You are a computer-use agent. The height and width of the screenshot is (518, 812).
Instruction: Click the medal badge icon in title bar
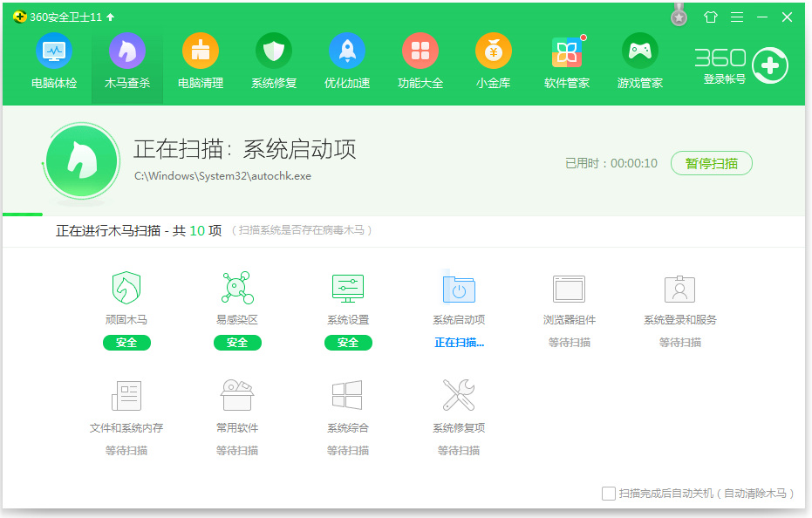(x=679, y=16)
